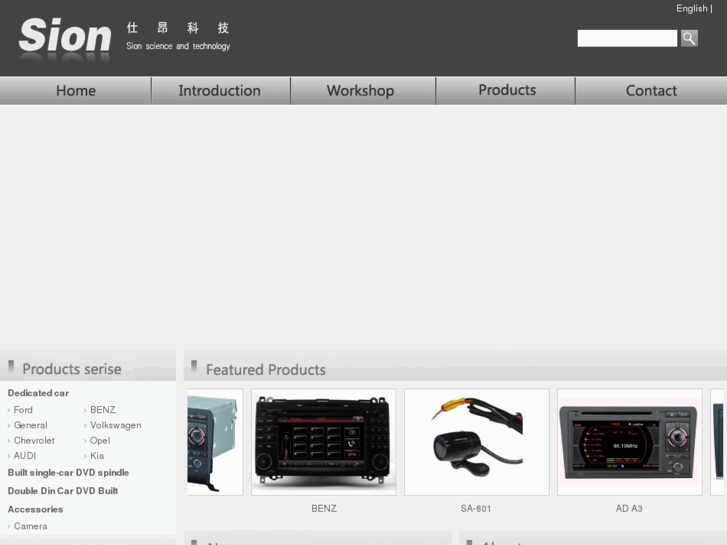The height and width of the screenshot is (545, 727).
Task: Click the Featured Products header
Action: coord(266,370)
